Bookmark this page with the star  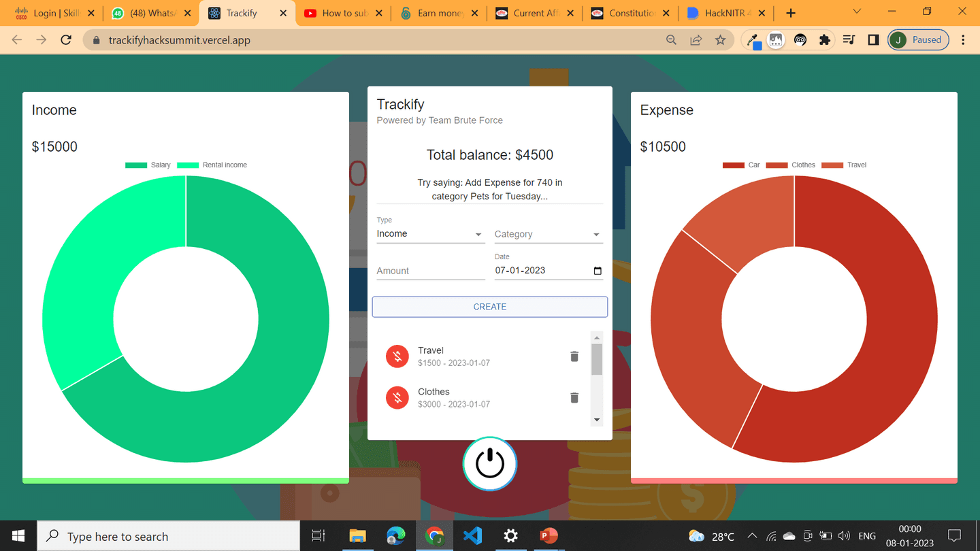click(x=720, y=40)
